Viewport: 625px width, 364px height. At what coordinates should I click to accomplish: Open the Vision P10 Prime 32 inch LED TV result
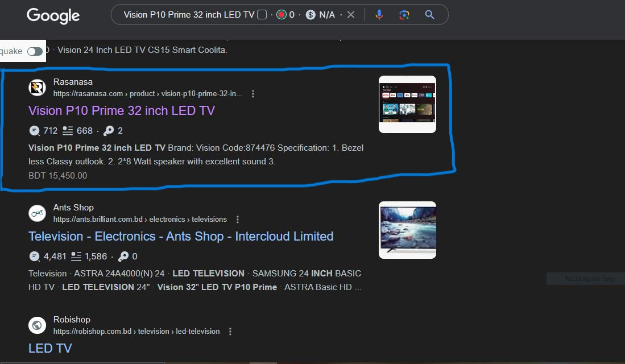(122, 110)
